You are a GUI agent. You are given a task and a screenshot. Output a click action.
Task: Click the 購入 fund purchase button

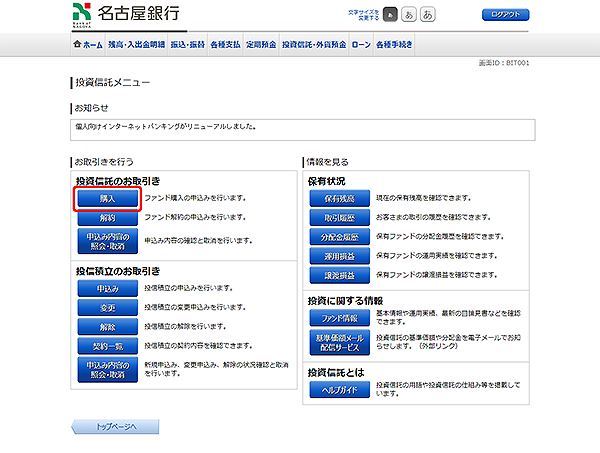pyautogui.click(x=107, y=199)
